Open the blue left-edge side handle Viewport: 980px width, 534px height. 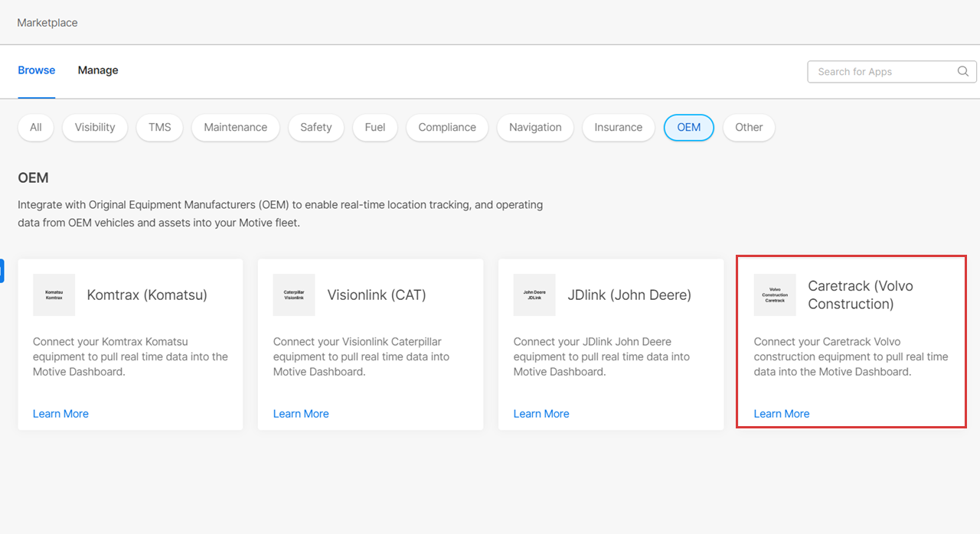[x=2, y=271]
